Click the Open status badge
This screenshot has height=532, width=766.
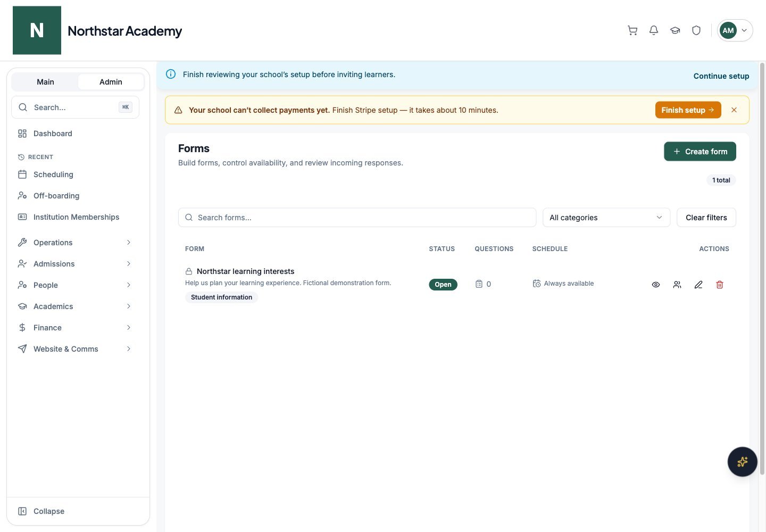(443, 285)
